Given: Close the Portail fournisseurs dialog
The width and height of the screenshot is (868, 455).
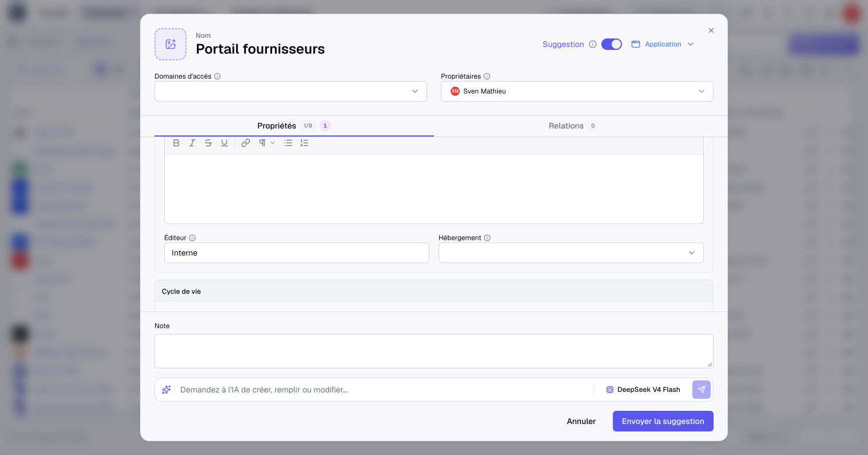Looking at the screenshot, I should (711, 30).
